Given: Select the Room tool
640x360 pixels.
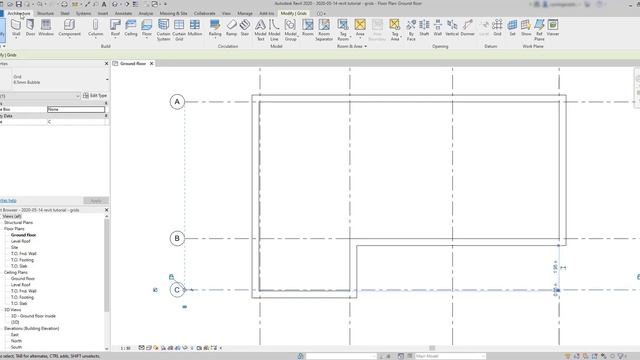Looking at the screenshot, I should click(x=308, y=28).
